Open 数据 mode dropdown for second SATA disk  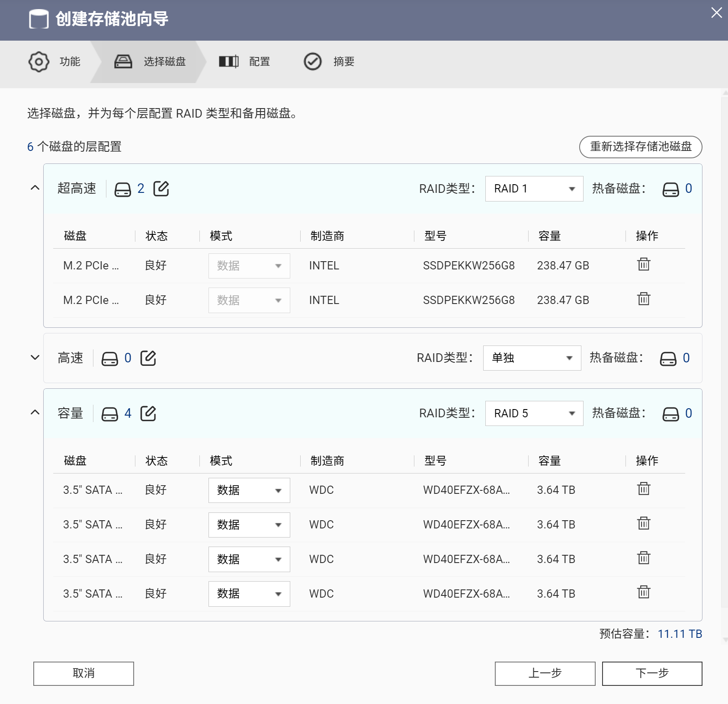[x=249, y=525]
